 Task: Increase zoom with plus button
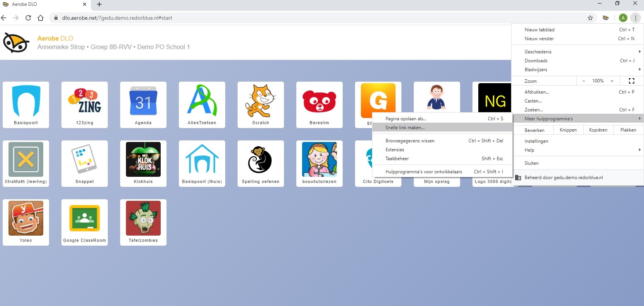coord(612,81)
